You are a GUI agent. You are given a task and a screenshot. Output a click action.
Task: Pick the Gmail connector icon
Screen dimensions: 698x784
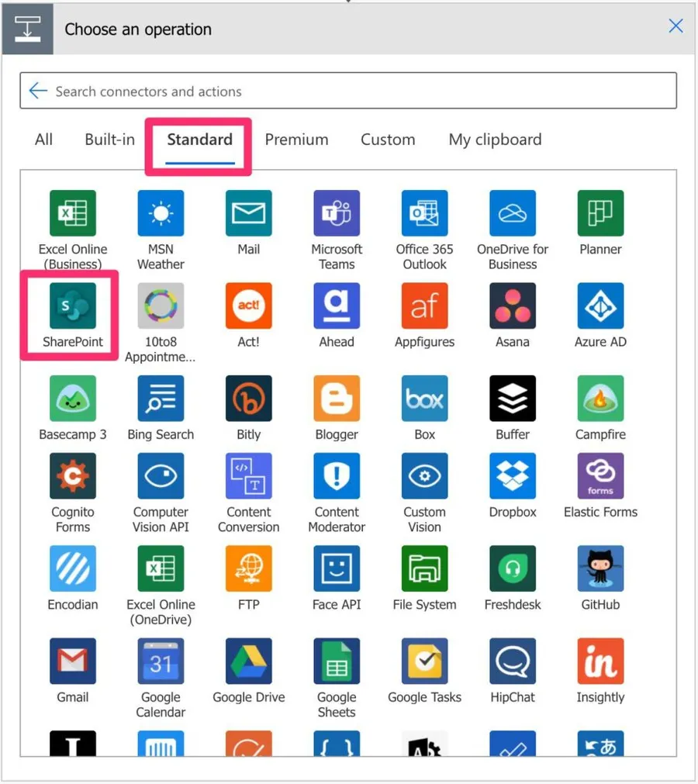(73, 661)
